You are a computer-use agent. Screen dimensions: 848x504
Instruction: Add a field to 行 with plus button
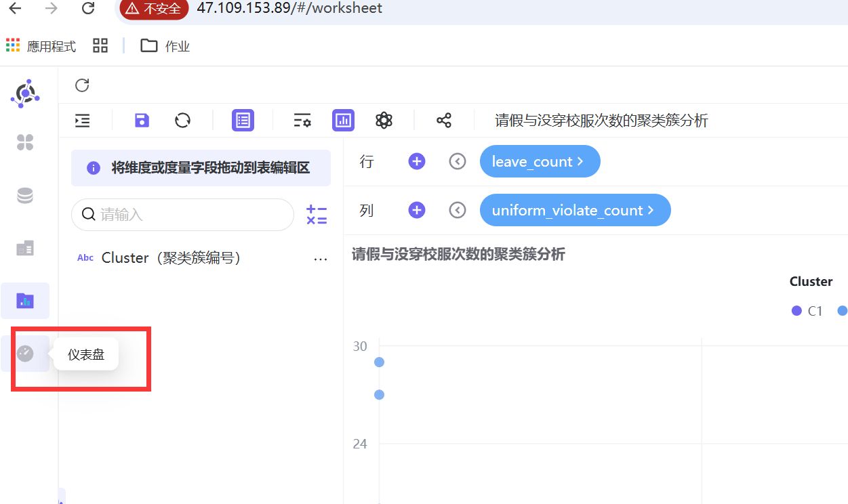[x=417, y=161]
